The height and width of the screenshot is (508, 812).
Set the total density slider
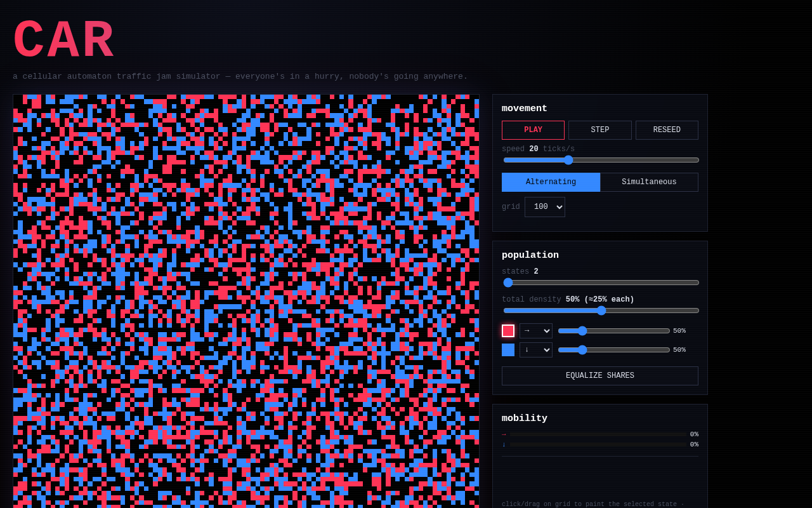click(600, 311)
